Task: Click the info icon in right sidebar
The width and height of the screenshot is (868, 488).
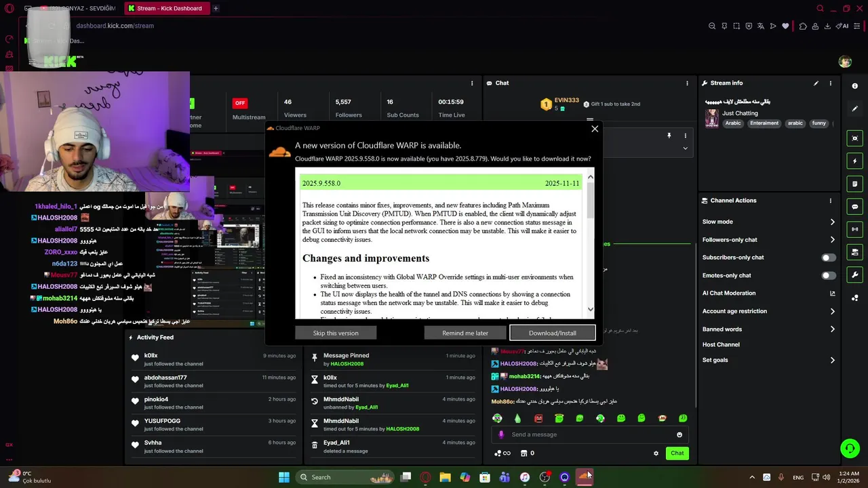Action: click(854, 86)
